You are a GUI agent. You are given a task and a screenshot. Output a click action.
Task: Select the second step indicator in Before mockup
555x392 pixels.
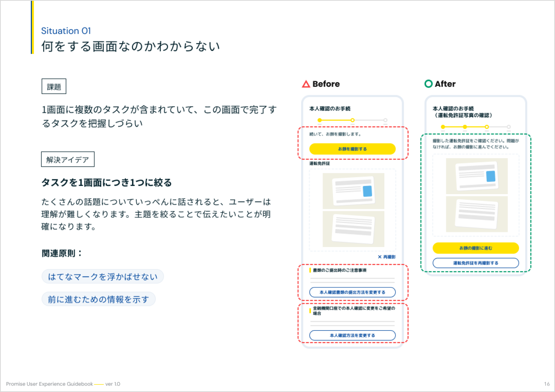tap(352, 120)
